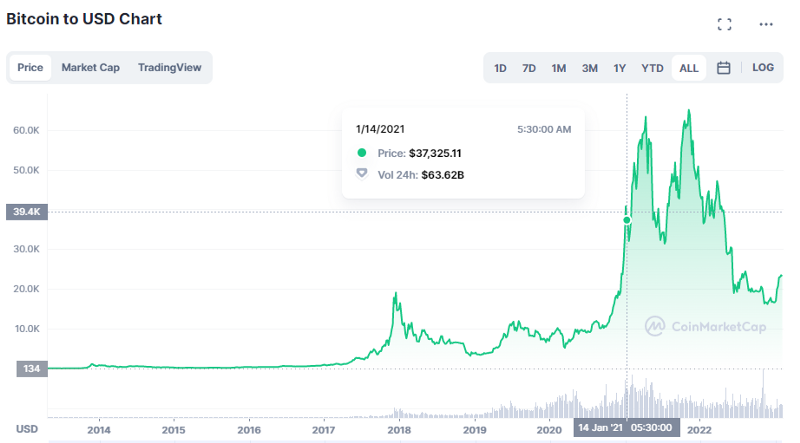Open the three-dot more options menu
This screenshot has height=443, width=800.
coord(766,24)
